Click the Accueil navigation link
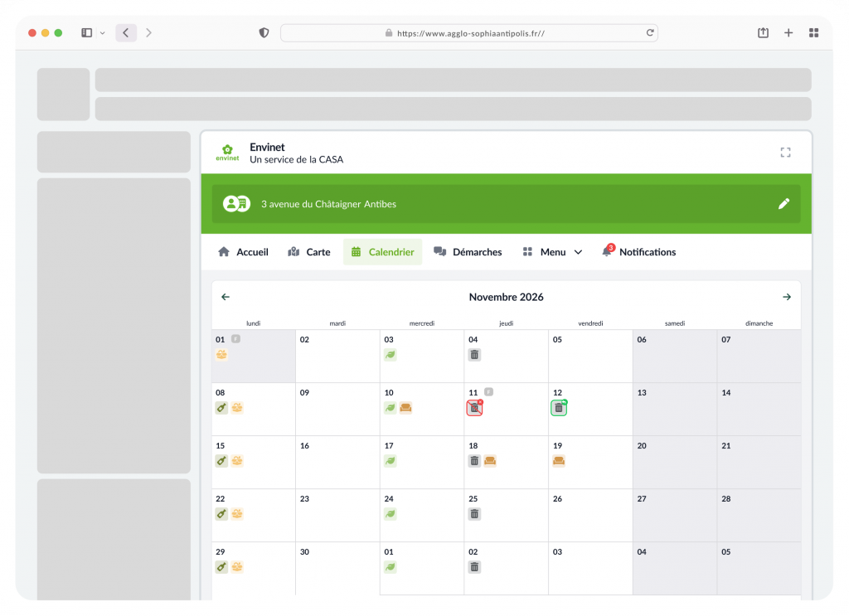Viewport: 849px width, 616px height. [x=242, y=251]
